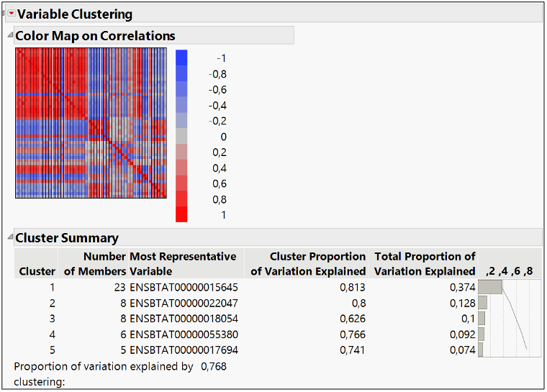Select the bright red legend swatch for 1
The height and width of the screenshot is (392, 547).
coord(181,214)
